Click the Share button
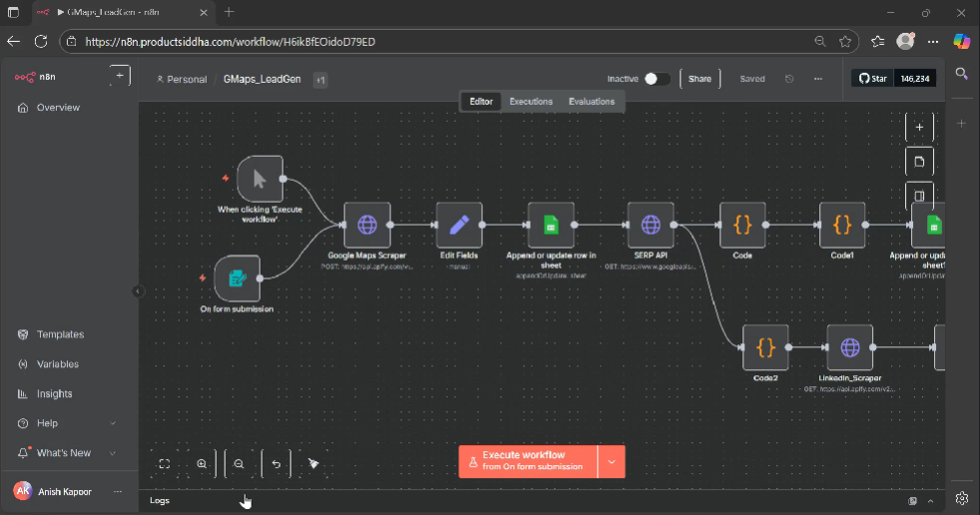 click(700, 79)
